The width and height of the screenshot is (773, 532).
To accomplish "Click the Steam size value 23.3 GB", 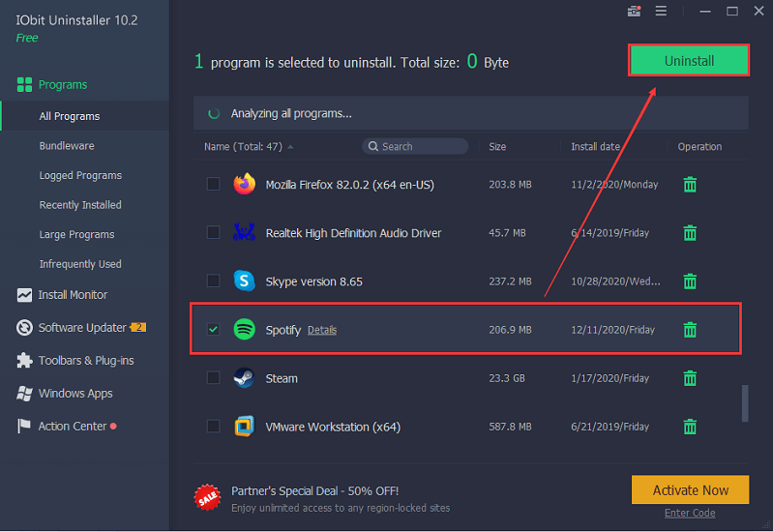I will 507,378.
